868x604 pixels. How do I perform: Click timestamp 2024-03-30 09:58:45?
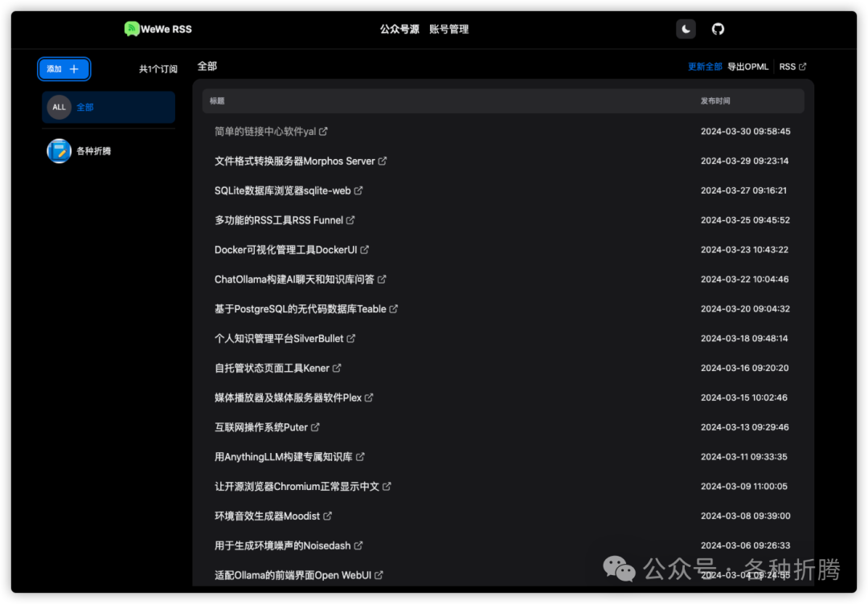click(x=745, y=132)
